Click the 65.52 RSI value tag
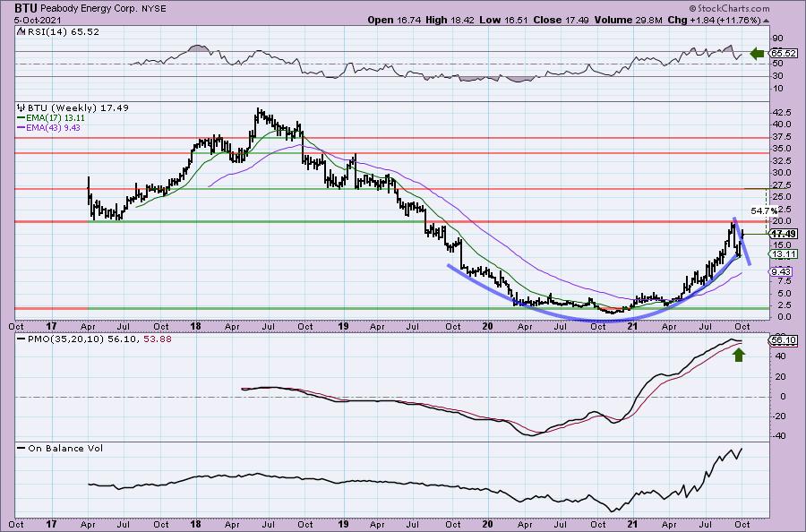The image size is (806, 532). tap(784, 54)
